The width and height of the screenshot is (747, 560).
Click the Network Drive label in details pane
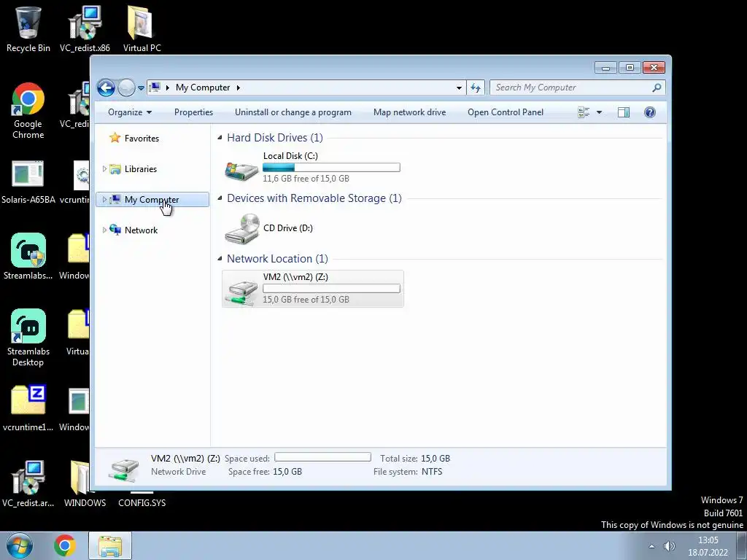(x=178, y=472)
